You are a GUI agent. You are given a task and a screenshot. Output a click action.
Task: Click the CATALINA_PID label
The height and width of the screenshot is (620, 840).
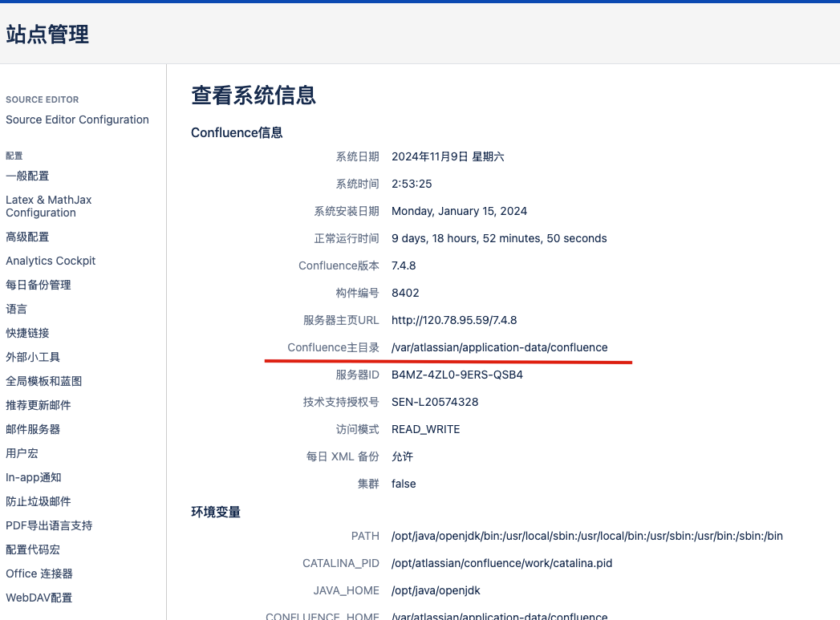click(x=341, y=564)
